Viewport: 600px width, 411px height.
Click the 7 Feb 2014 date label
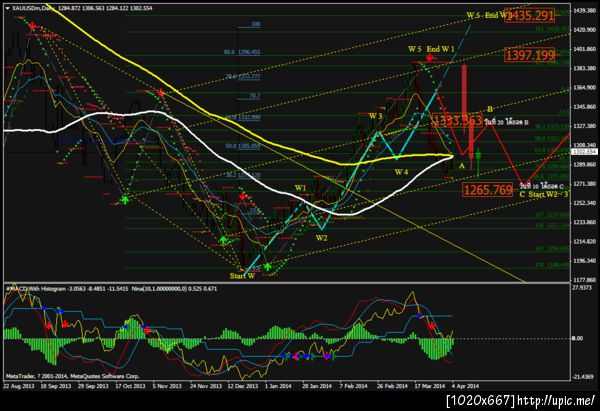[x=354, y=386]
